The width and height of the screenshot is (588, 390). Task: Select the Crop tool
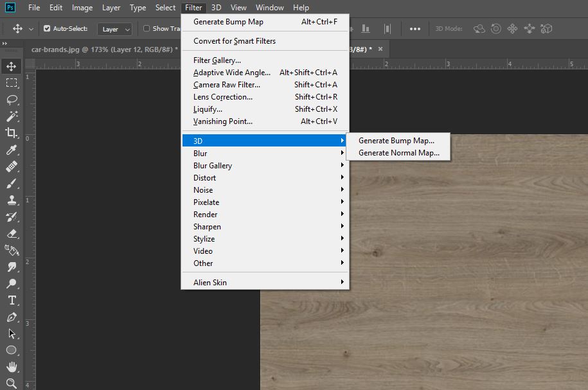click(12, 133)
